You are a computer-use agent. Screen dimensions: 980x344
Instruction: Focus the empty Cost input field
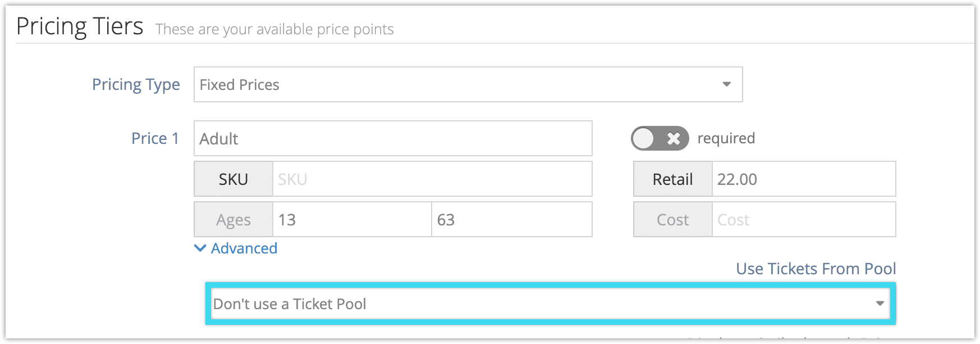pos(804,219)
